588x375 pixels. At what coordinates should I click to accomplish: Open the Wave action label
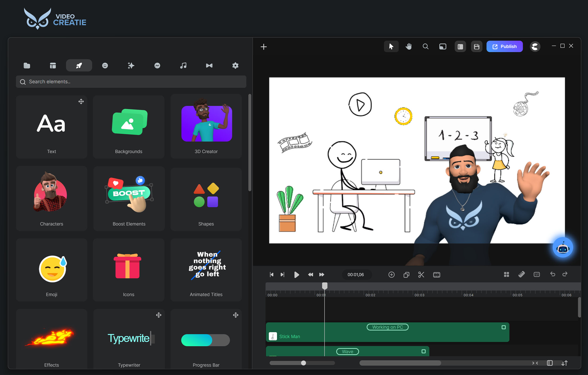347,351
